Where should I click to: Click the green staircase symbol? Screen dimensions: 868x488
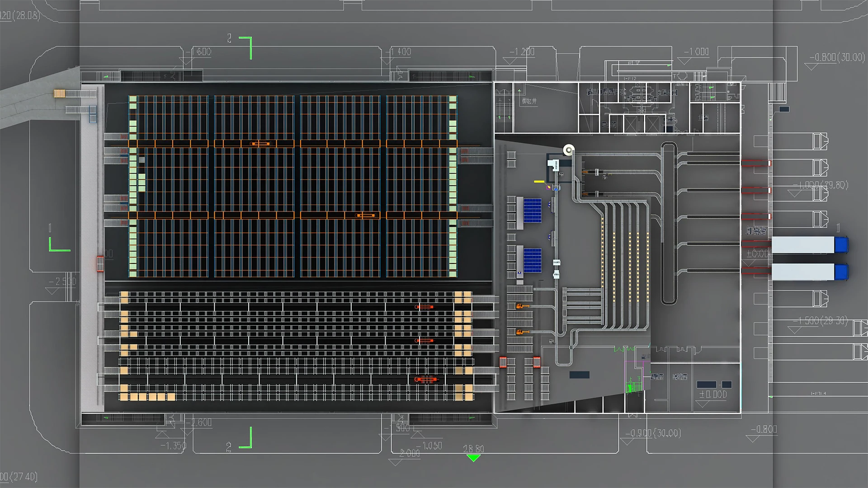point(633,388)
